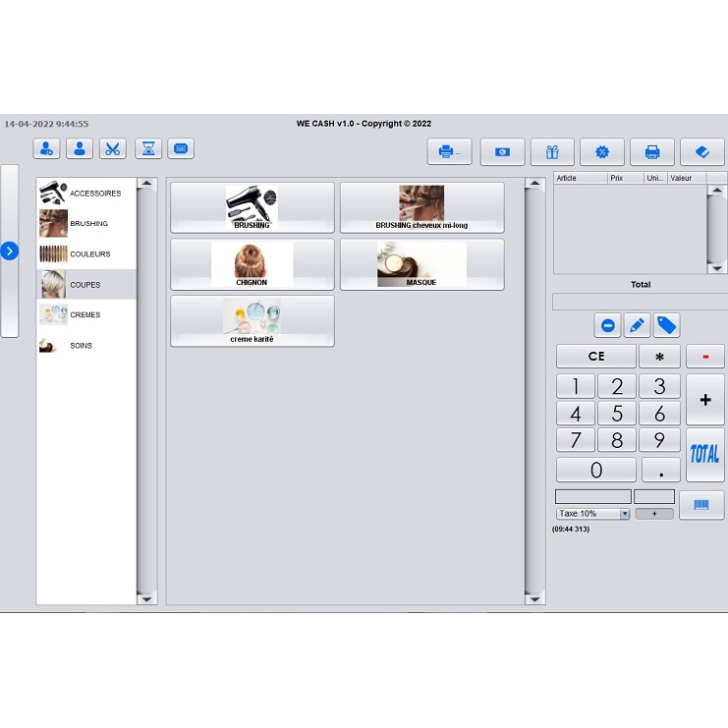
Task: Click the gift box icon button
Action: 552,151
